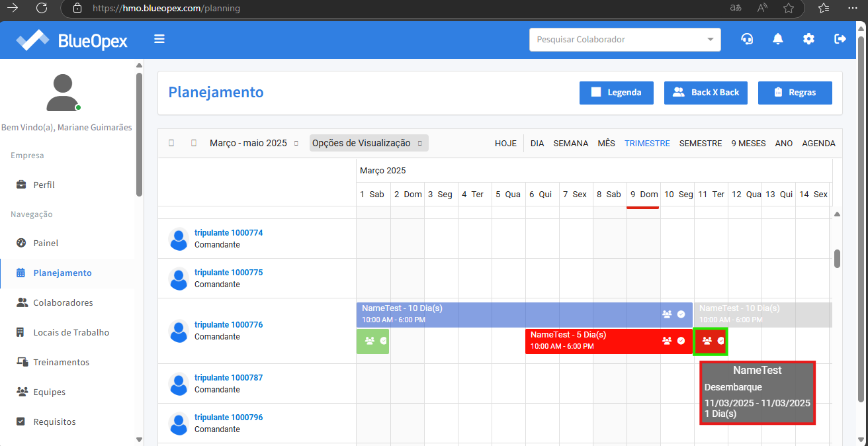
Task: Click the Back X Back button
Action: point(706,93)
